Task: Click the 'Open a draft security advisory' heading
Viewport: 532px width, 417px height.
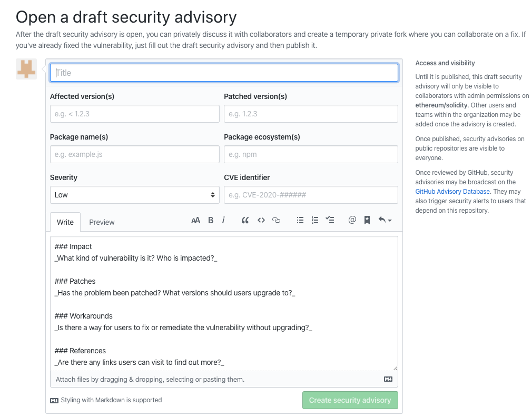Action: [x=126, y=17]
